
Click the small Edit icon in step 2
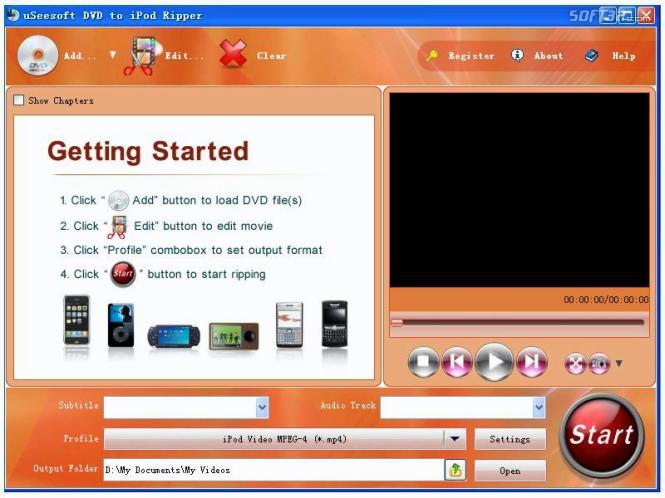(117, 226)
